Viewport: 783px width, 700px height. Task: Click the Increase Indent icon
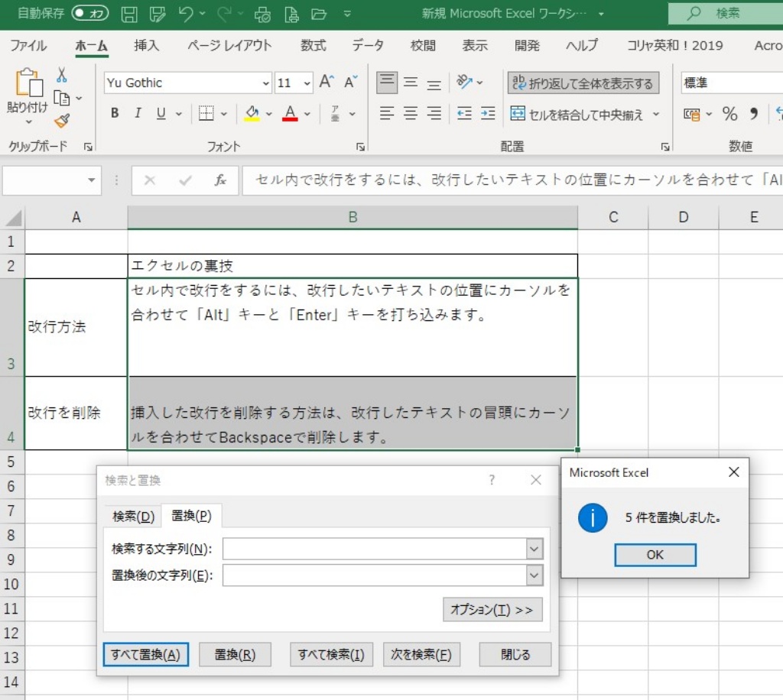tap(488, 114)
